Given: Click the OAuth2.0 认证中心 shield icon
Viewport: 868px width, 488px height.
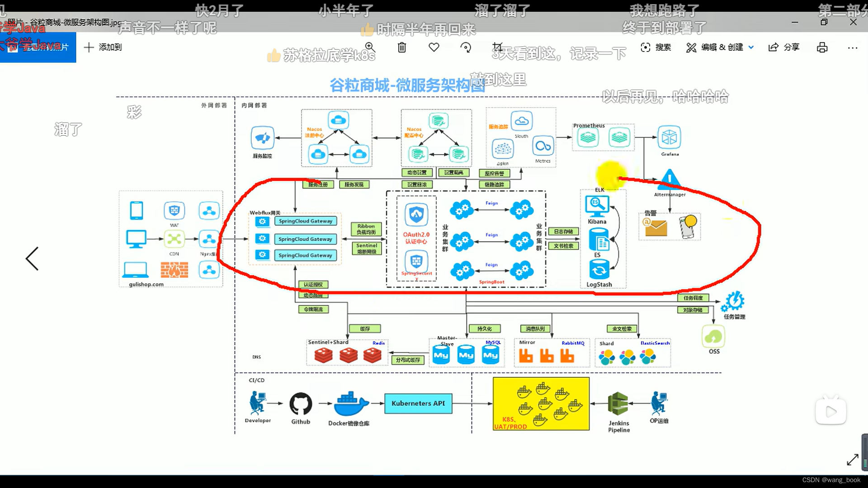Looking at the screenshot, I should click(x=416, y=215).
